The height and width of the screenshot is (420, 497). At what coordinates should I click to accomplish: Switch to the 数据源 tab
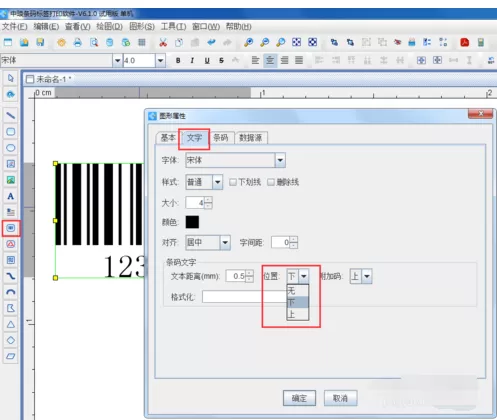click(x=251, y=138)
